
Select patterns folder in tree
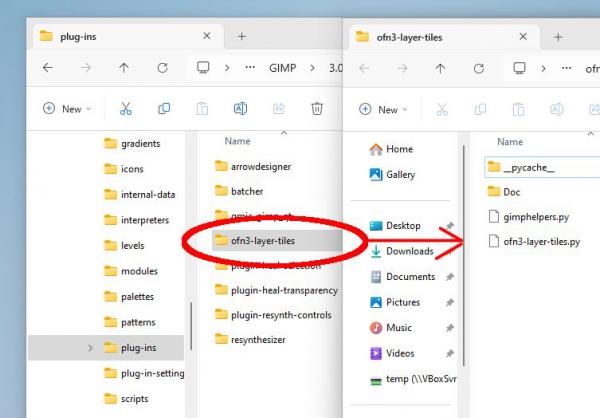[130, 322]
